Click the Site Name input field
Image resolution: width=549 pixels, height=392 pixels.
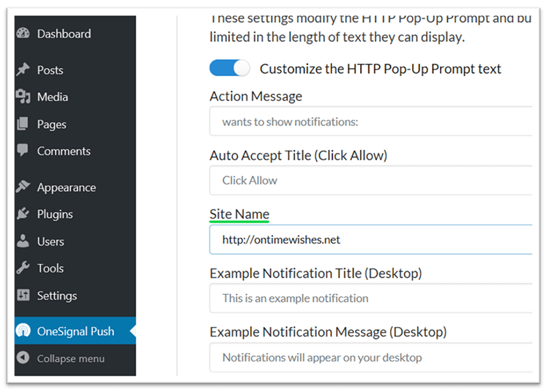(370, 239)
